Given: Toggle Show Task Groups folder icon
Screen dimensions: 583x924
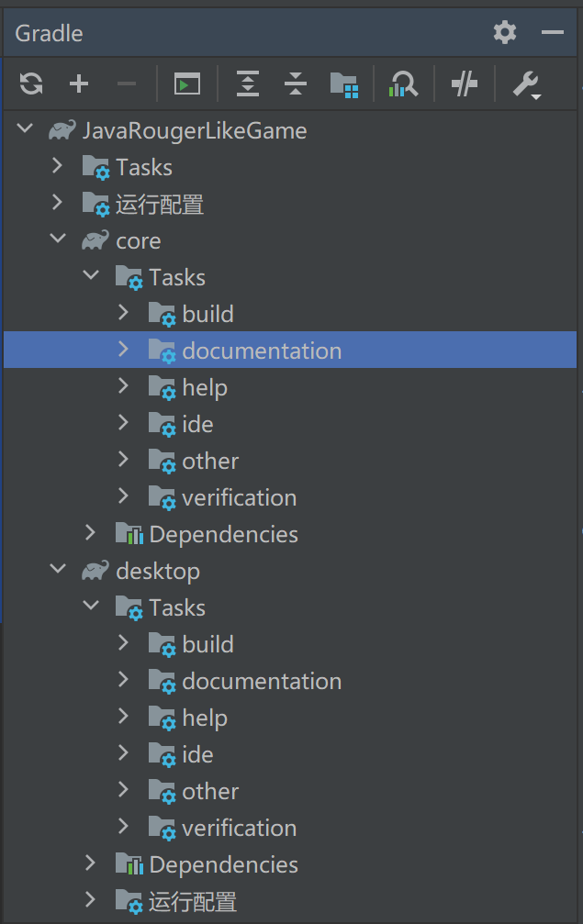Looking at the screenshot, I should point(343,84).
